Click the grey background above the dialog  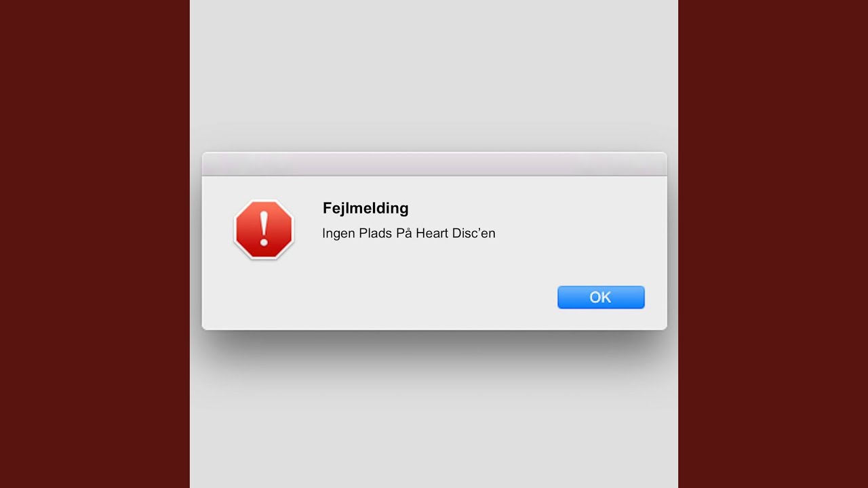pos(434,75)
